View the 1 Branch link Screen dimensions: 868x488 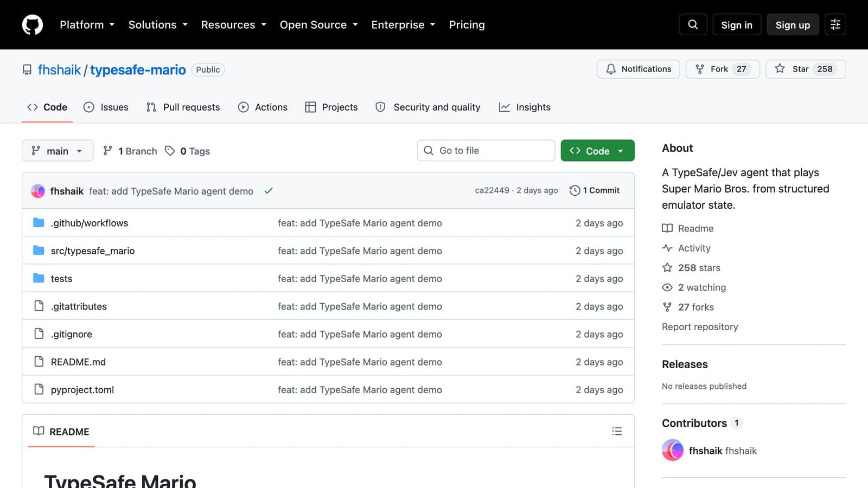(130, 151)
